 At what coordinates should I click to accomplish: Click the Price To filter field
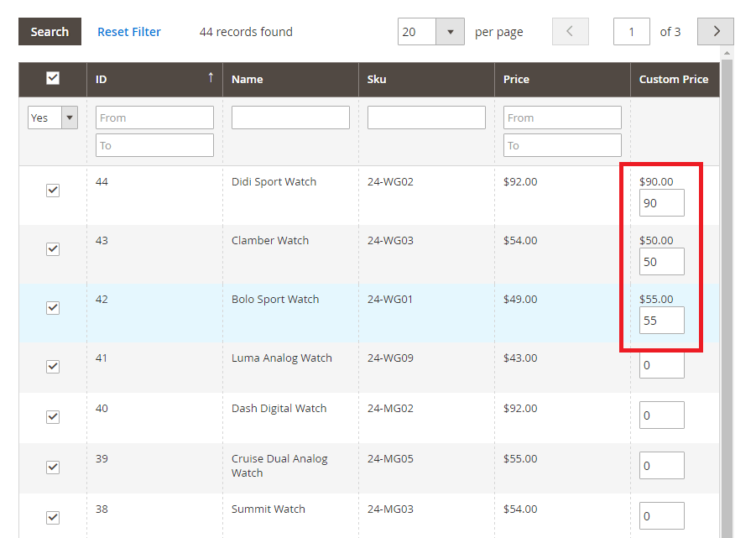562,145
